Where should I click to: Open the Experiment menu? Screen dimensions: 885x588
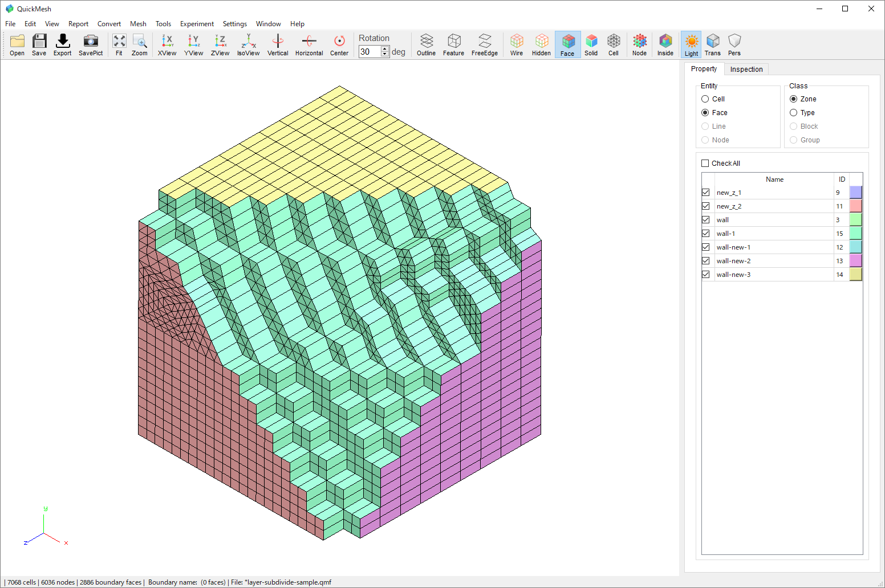(x=197, y=24)
